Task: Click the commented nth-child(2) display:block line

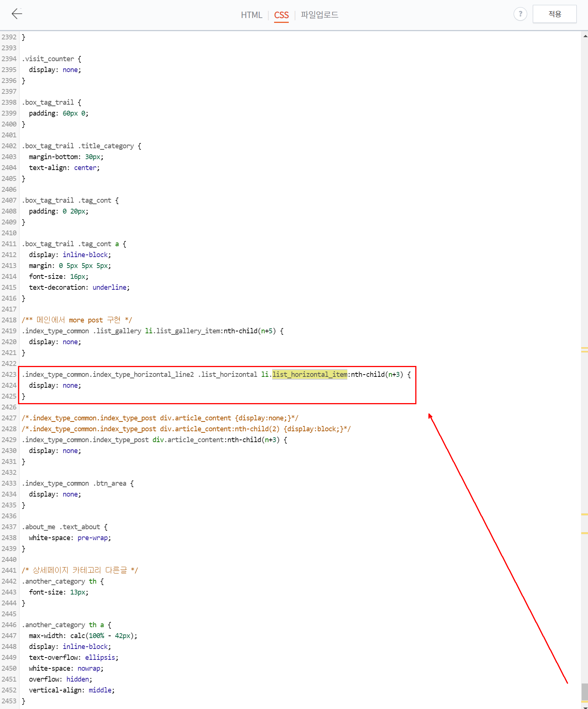Action: 186,429
